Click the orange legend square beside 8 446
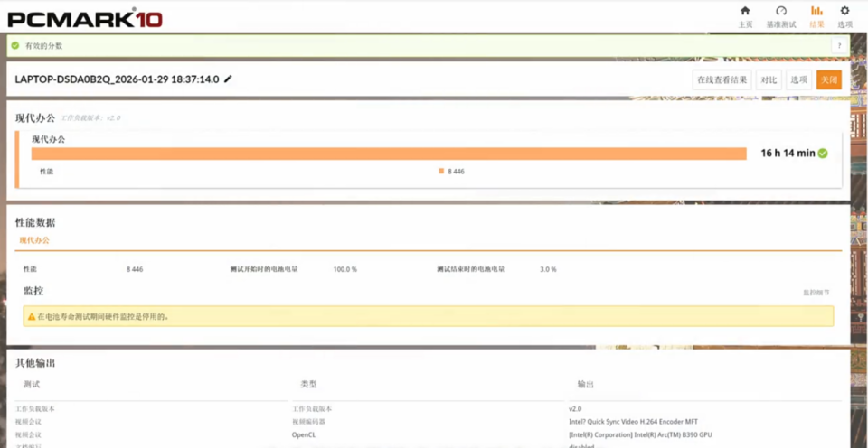Image resolution: width=868 pixels, height=448 pixels. coord(441,171)
